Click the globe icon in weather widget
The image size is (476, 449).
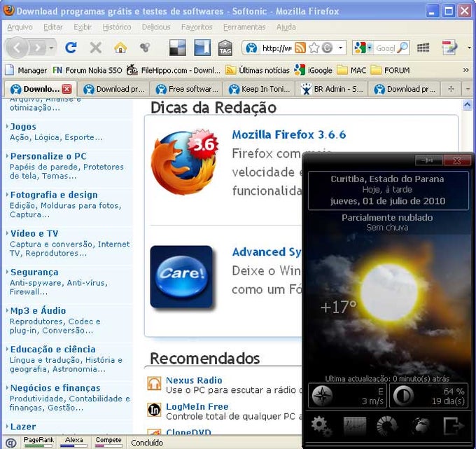click(x=421, y=426)
